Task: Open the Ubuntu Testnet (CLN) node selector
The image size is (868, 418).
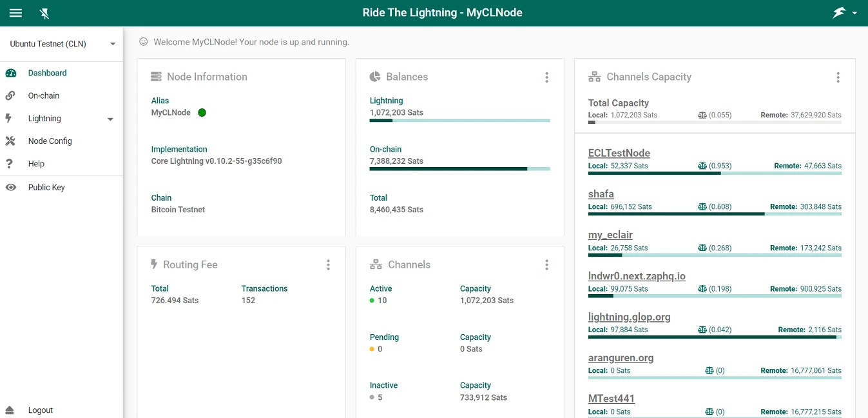Action: (x=62, y=44)
